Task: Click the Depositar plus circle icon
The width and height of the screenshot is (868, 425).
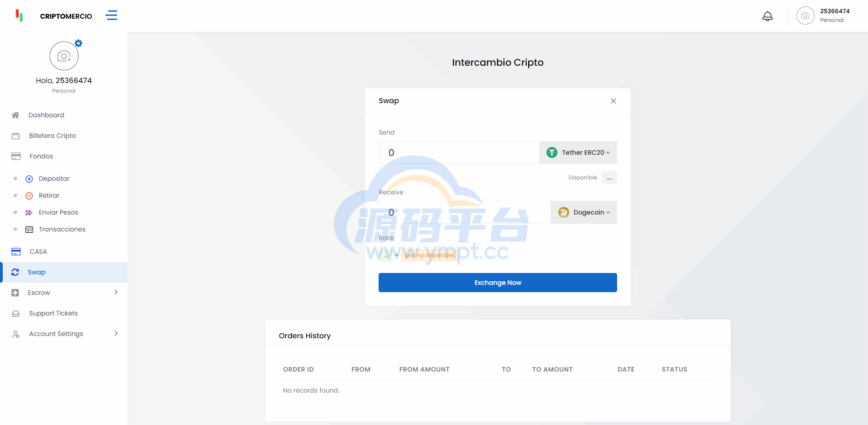Action: (x=29, y=179)
